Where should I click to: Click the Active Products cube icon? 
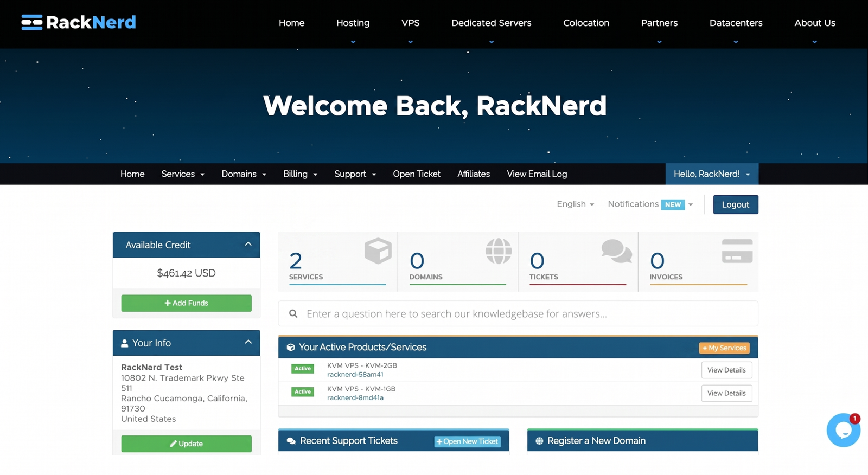pyautogui.click(x=291, y=348)
